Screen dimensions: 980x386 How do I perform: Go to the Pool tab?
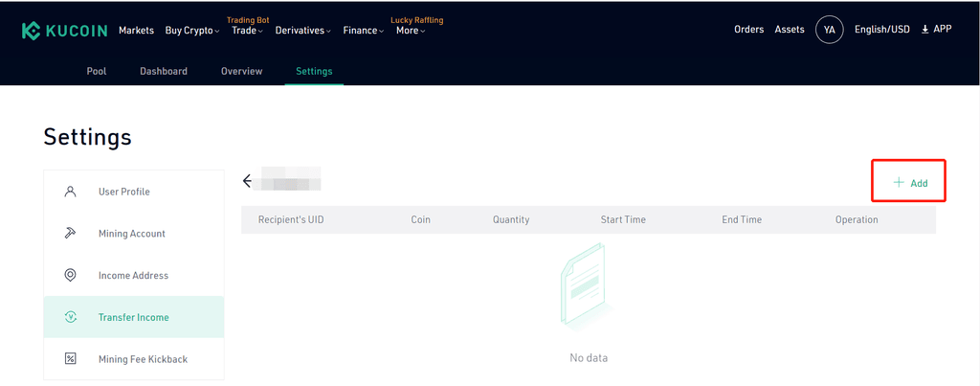tap(97, 71)
